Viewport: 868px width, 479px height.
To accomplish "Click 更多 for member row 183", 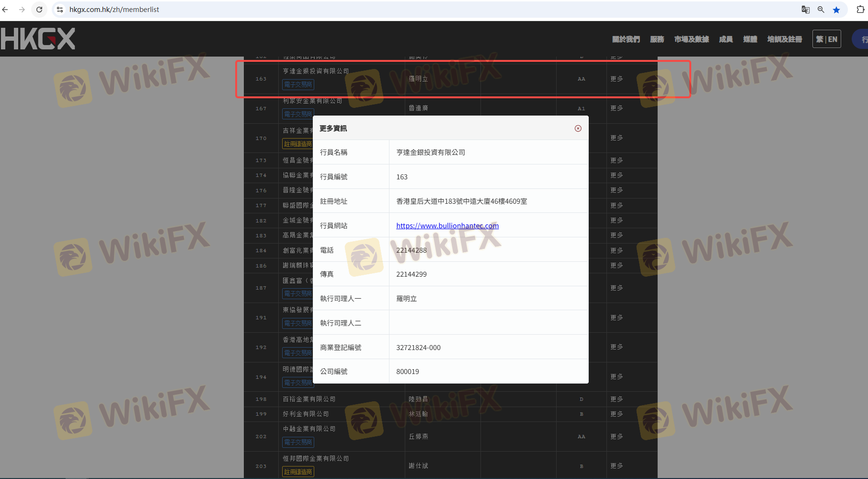I will pyautogui.click(x=617, y=235).
